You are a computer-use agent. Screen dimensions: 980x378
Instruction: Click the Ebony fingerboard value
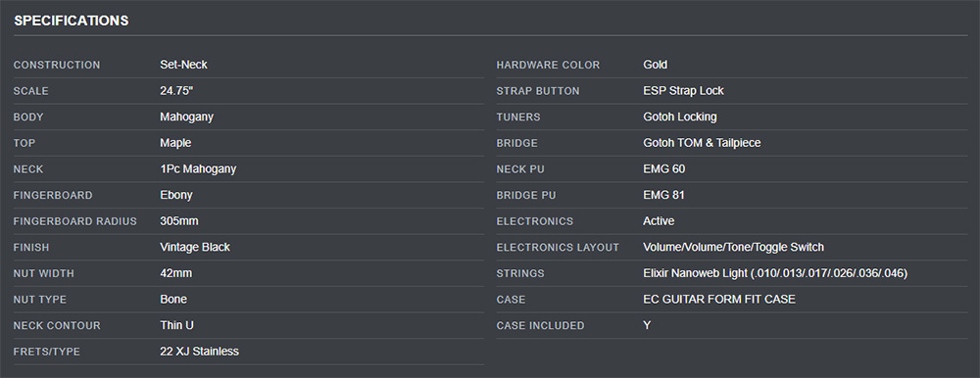176,195
